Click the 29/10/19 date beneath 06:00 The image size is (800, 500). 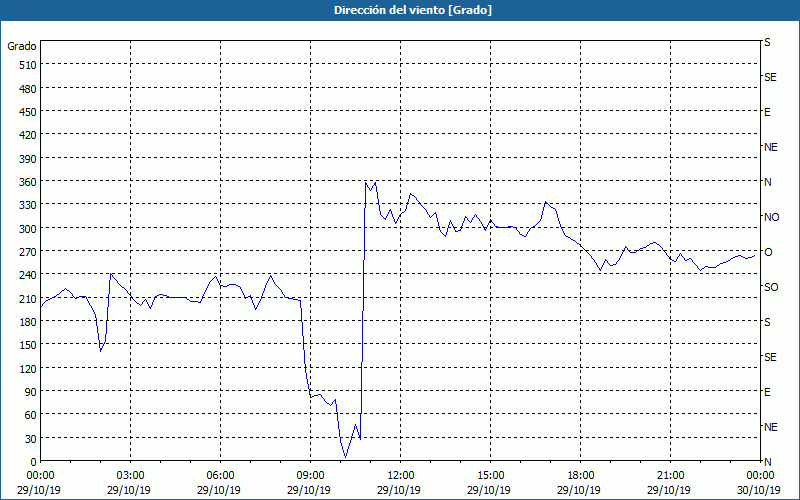point(218,491)
